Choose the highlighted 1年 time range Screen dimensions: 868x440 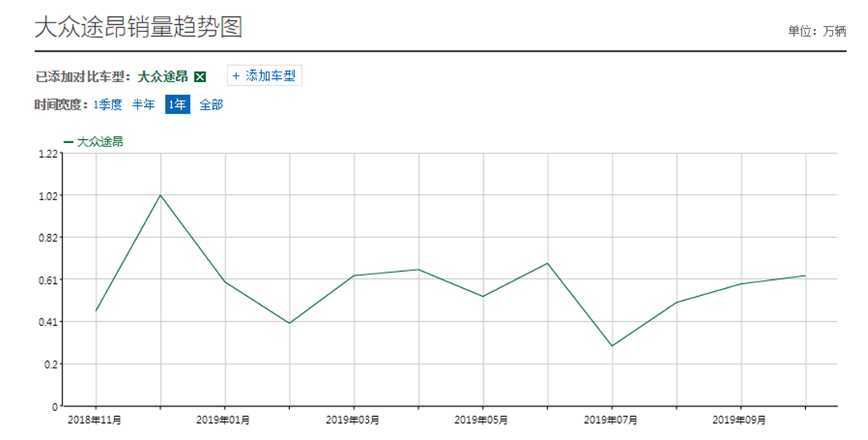tap(178, 105)
